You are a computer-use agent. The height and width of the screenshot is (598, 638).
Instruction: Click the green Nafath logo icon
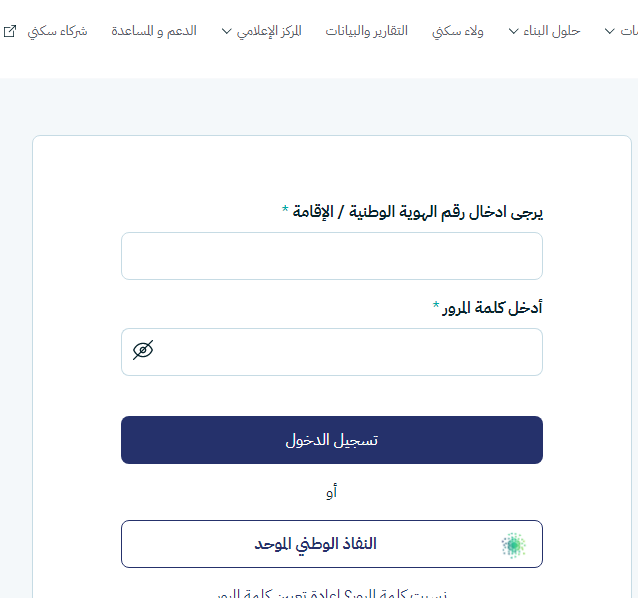513,545
